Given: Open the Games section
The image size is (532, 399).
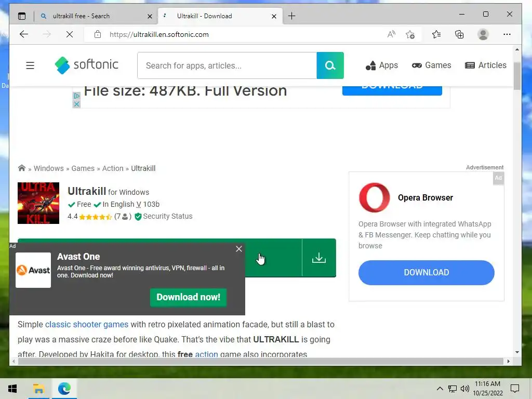Looking at the screenshot, I should (431, 65).
